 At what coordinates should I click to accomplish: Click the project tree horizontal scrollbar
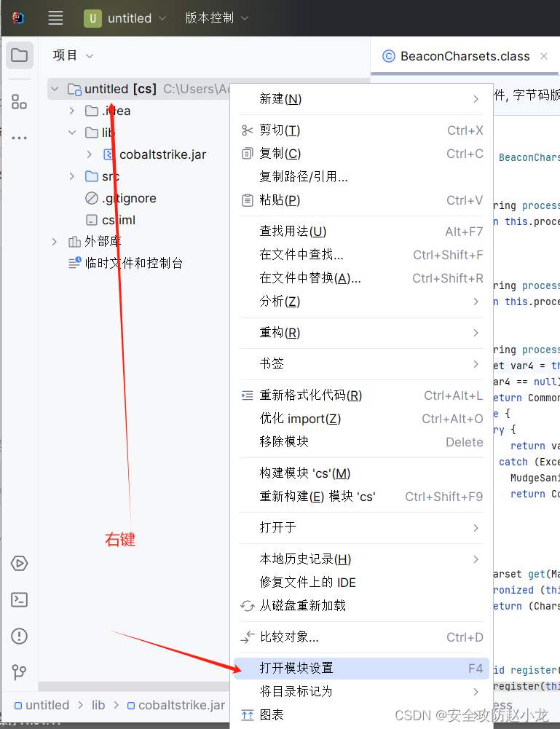click(x=134, y=687)
